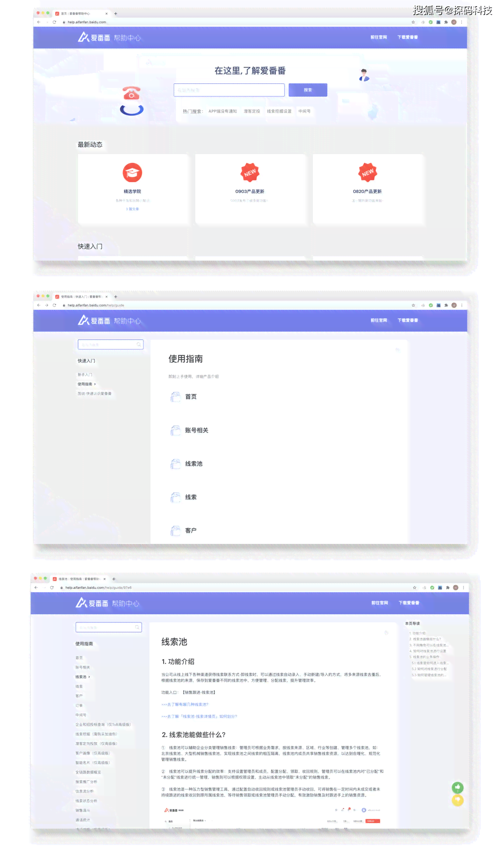Open a new tab with plus in the home window
Viewport: 504px width, 858px height.
coord(116,14)
